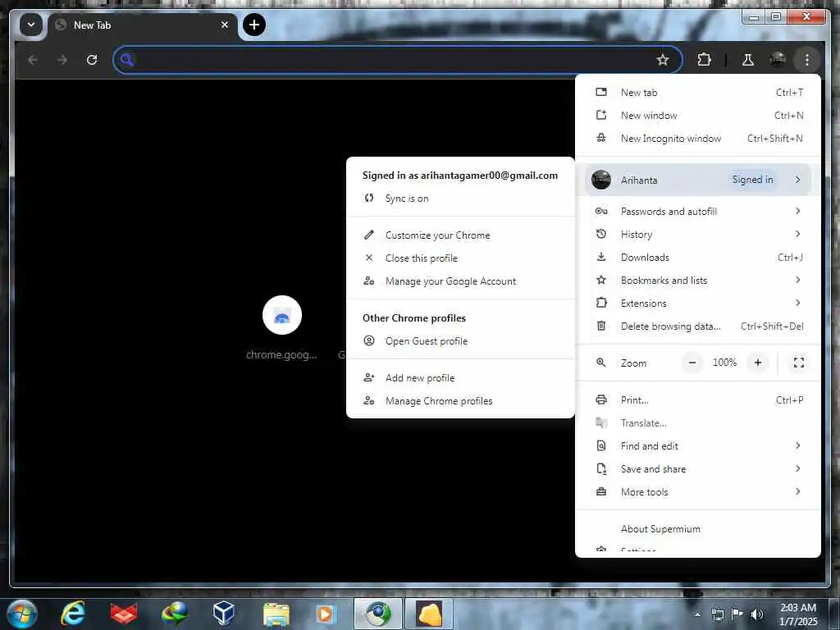840x630 pixels.
Task: Enter fullscreen with the fullscreen icon
Action: tap(799, 363)
